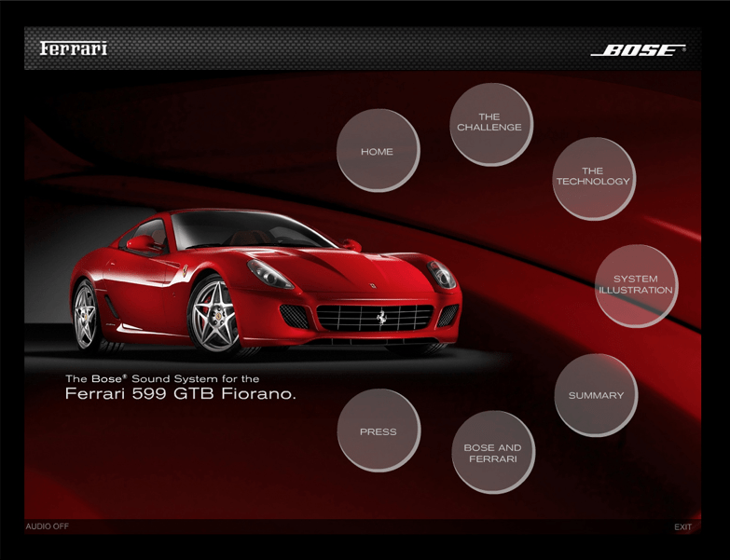
Task: Click the Bose logo in header
Action: pyautogui.click(x=639, y=49)
